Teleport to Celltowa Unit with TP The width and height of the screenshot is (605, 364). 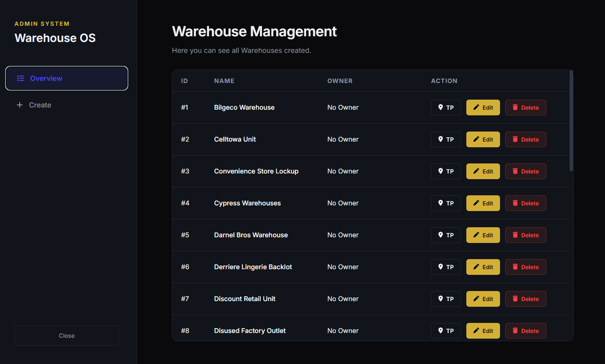446,139
